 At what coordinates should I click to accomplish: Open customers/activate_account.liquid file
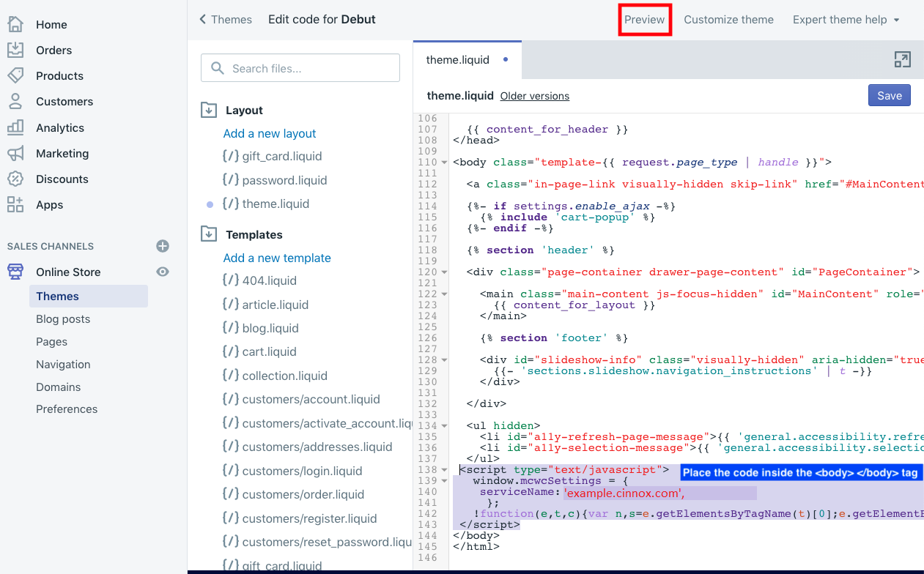pyautogui.click(x=328, y=423)
